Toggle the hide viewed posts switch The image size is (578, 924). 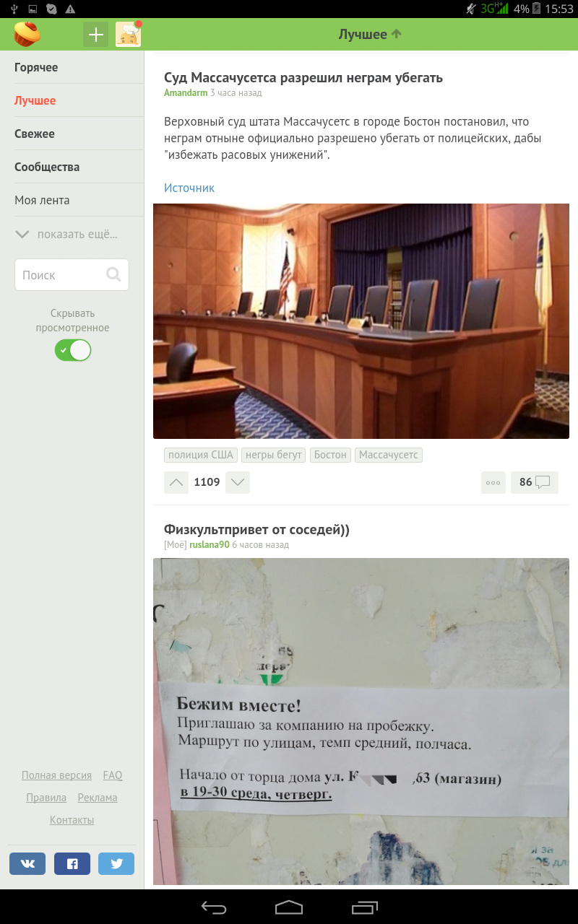coord(73,350)
